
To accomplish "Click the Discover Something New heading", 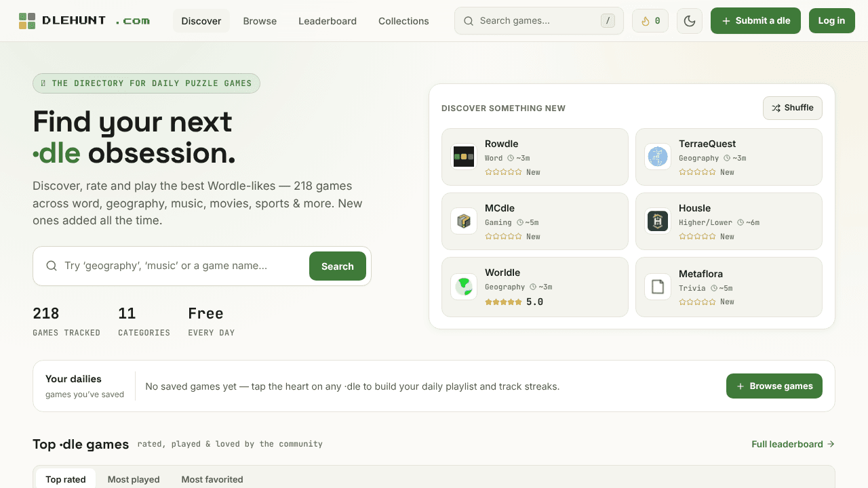I will (503, 108).
